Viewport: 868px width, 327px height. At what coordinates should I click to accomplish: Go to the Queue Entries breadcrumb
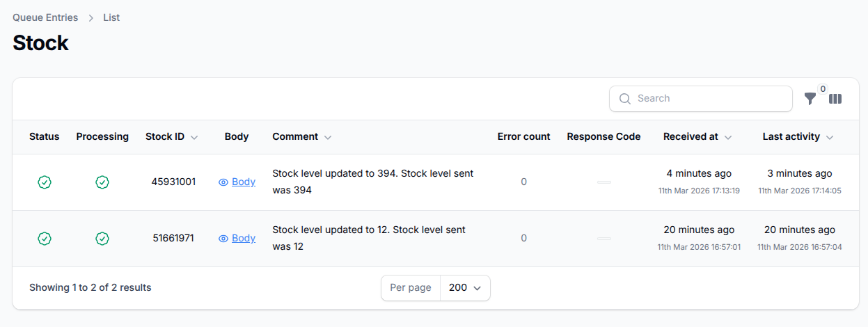pos(45,17)
